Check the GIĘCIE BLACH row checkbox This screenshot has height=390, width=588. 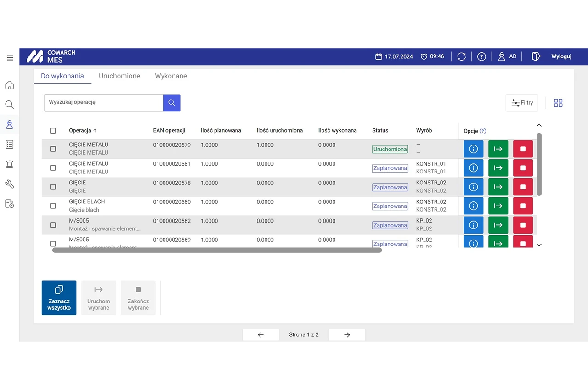click(53, 206)
